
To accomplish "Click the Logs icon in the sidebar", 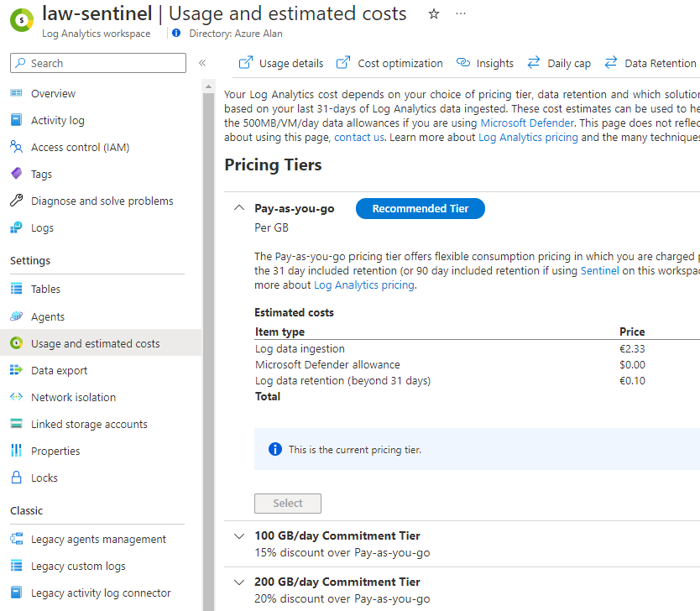I will [x=18, y=227].
